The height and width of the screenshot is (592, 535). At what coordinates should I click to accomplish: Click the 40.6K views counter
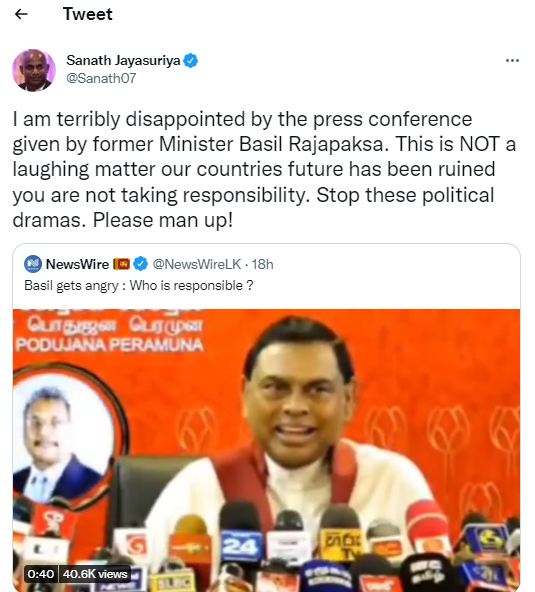pos(95,574)
